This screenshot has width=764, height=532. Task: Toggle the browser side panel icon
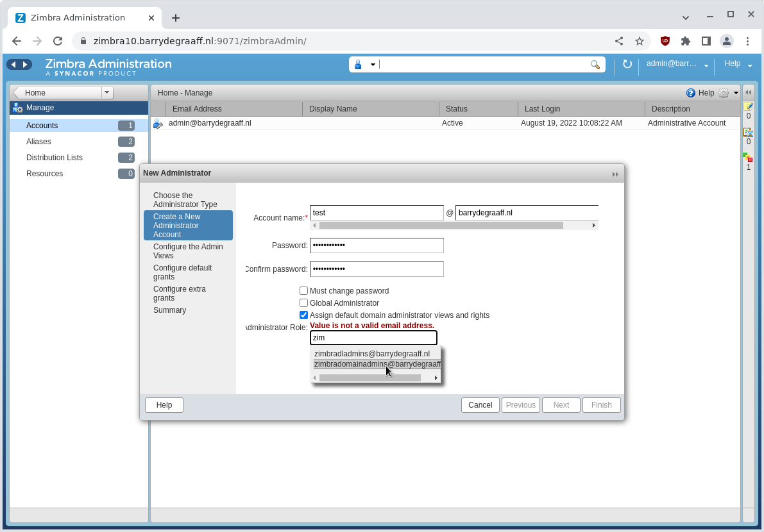click(x=706, y=41)
